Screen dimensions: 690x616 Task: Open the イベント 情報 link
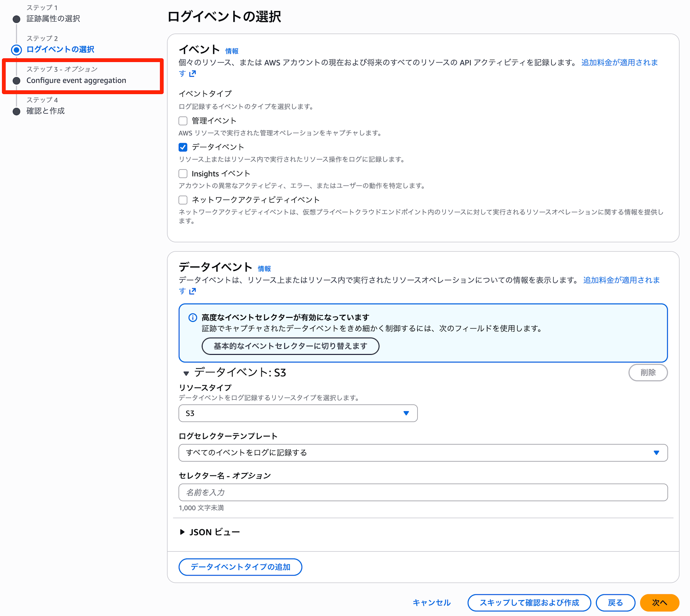pos(231,51)
